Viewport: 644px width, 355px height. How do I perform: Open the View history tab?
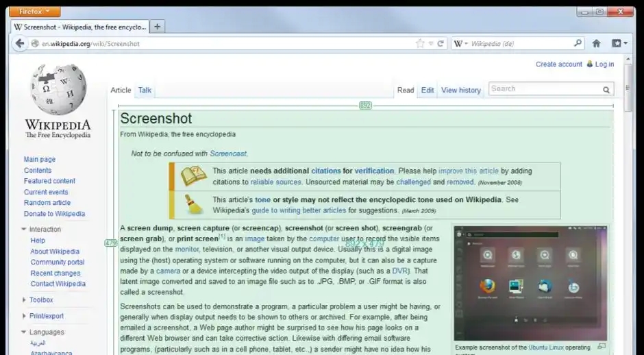(x=461, y=90)
